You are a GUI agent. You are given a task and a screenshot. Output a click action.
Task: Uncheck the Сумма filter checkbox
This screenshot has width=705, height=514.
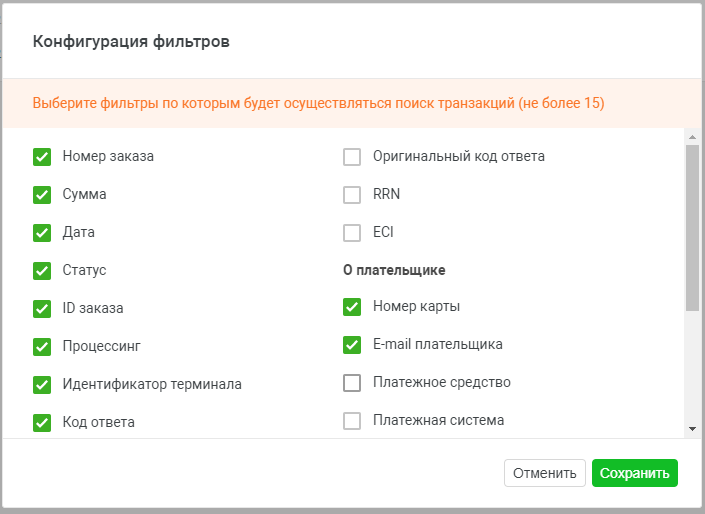pyautogui.click(x=42, y=195)
